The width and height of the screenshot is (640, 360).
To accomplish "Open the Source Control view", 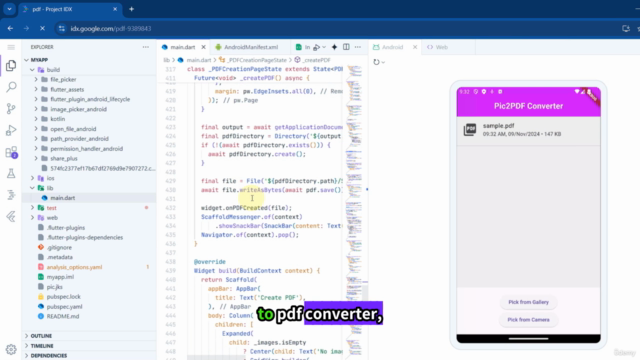I will (11, 109).
